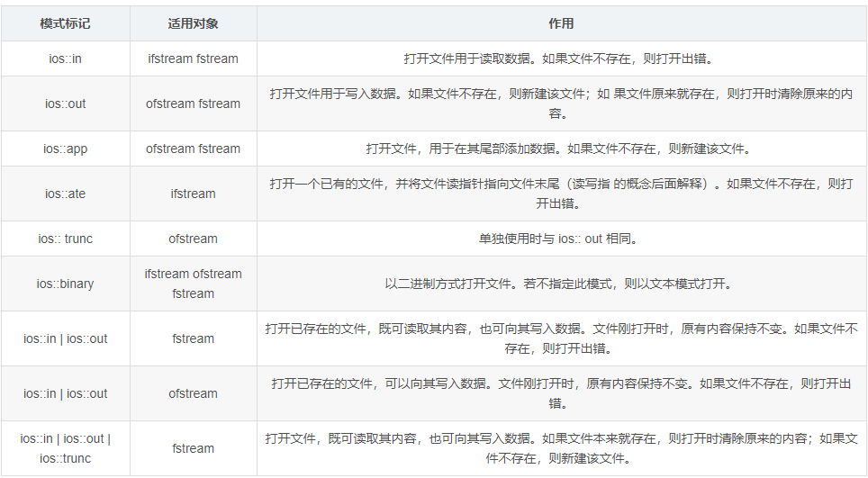This screenshot has height=478, width=868.
Task: Click description 打开文件用于写入数据
Action: 561,104
